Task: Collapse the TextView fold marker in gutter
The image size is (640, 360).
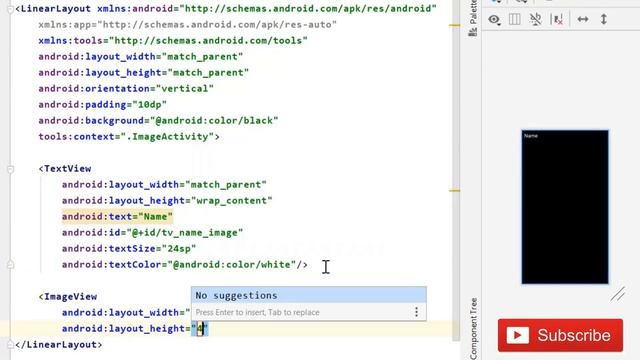Action: [11, 169]
